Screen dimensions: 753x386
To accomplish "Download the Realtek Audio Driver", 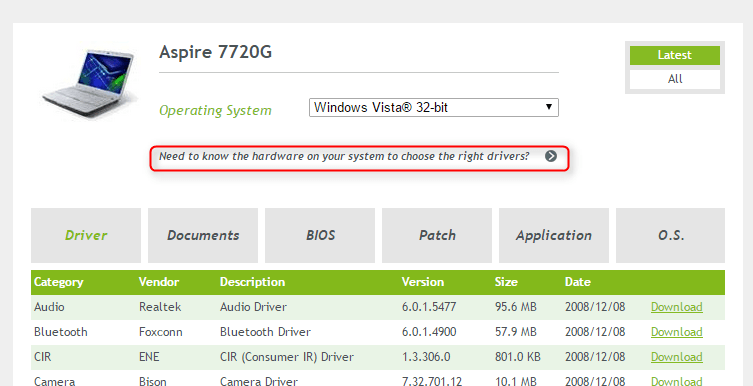I will point(677,307).
